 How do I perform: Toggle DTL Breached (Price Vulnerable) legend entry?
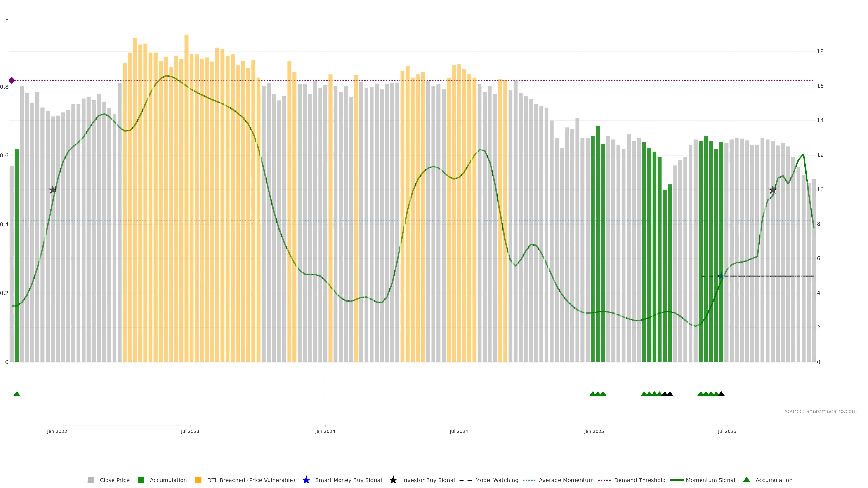[251, 480]
